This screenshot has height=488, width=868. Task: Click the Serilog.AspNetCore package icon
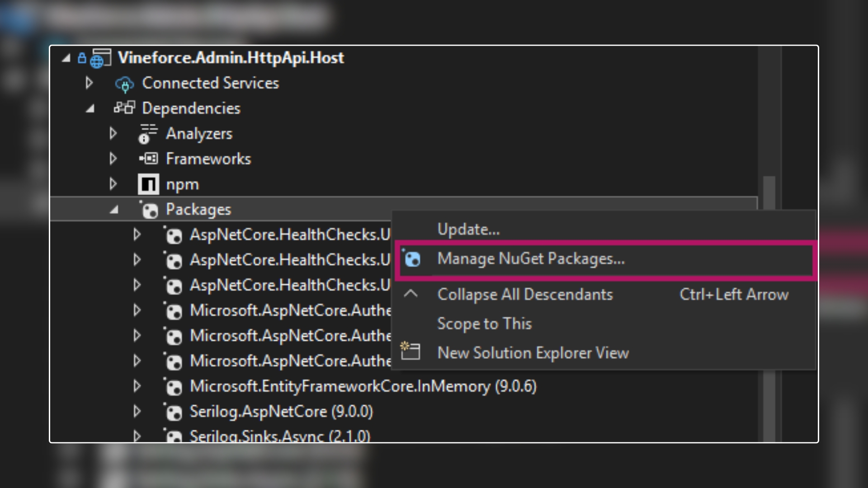click(173, 412)
